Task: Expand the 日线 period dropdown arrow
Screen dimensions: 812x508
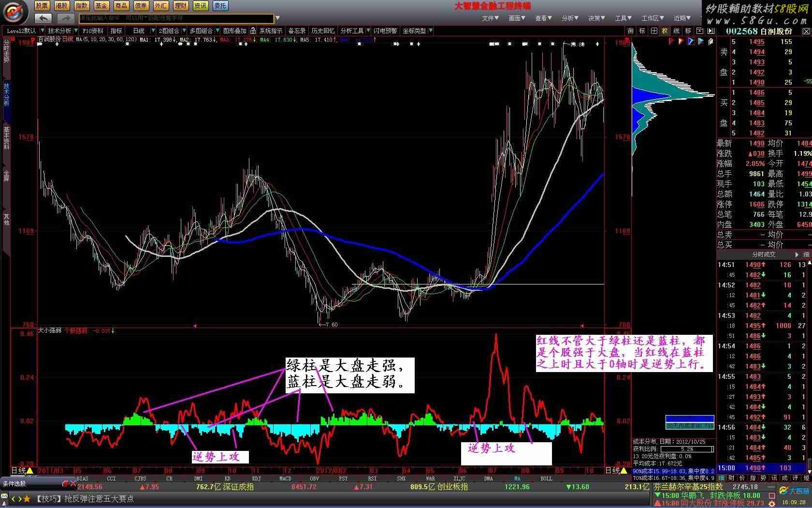Action: (153, 30)
